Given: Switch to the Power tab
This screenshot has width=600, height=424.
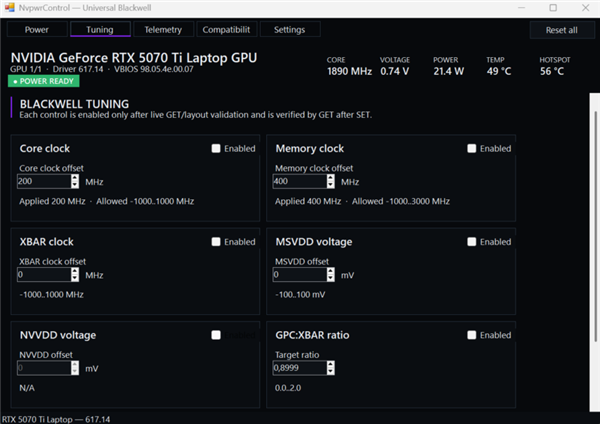Looking at the screenshot, I should coord(37,29).
